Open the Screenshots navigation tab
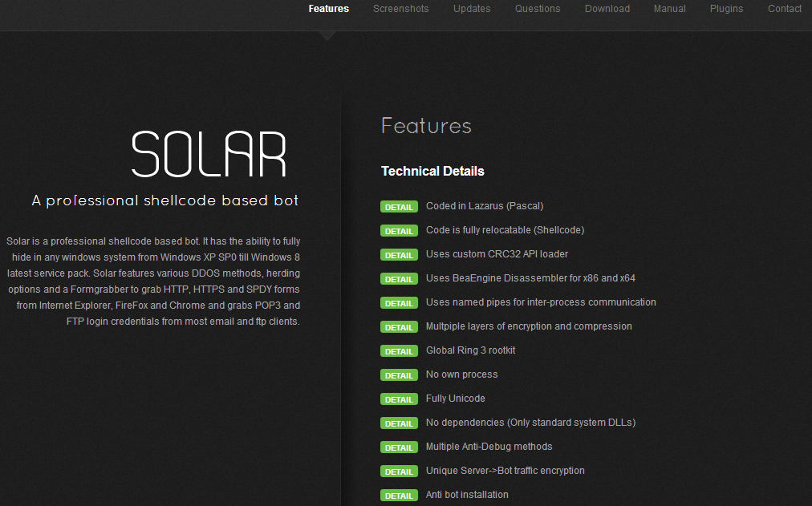The width and height of the screenshot is (812, 506). point(400,9)
